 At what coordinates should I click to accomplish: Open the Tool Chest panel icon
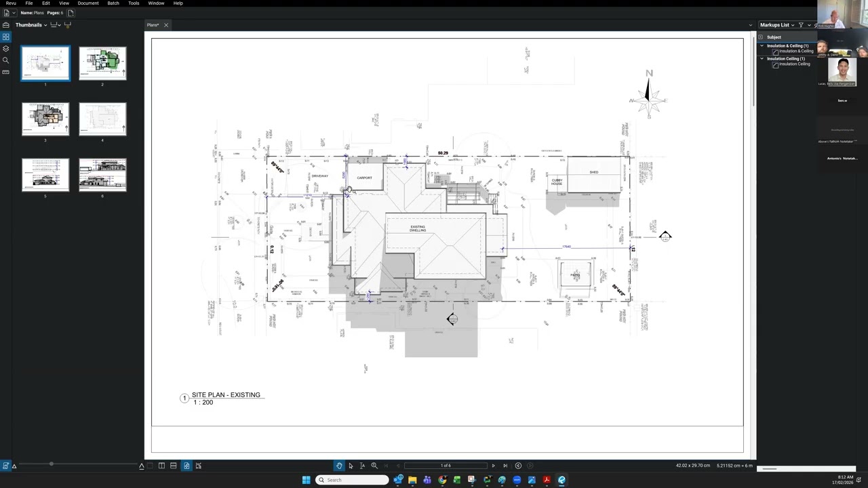click(x=5, y=25)
